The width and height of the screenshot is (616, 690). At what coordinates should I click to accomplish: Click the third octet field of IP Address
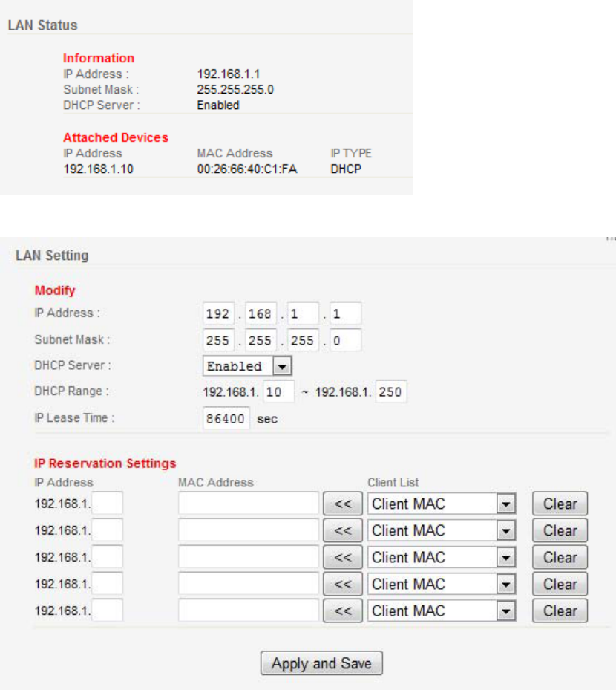click(303, 313)
